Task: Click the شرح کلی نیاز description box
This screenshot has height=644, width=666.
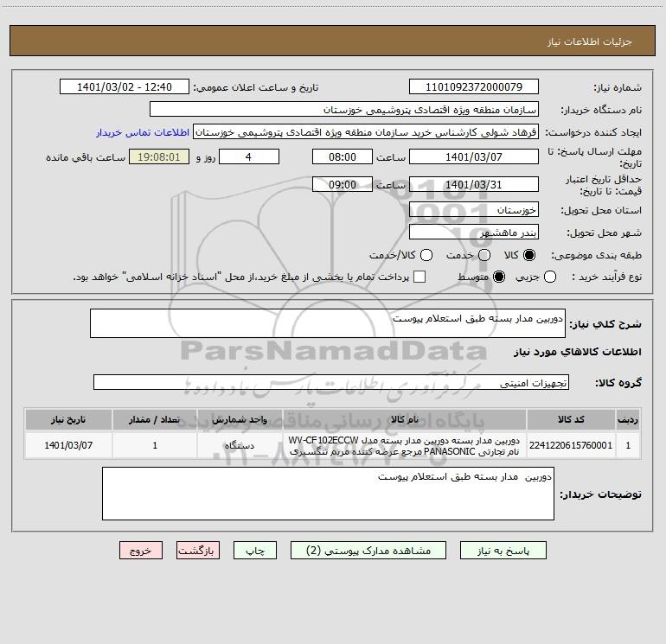Action: tap(328, 323)
